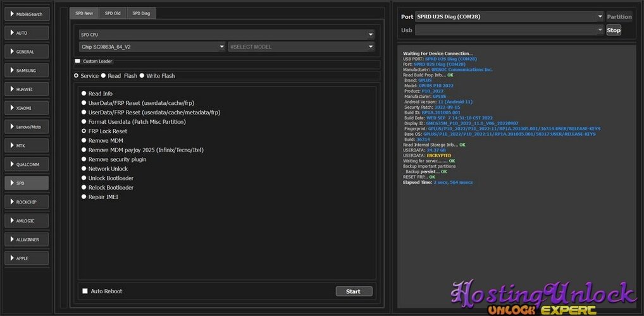Choose the Read Info option

tap(97, 94)
